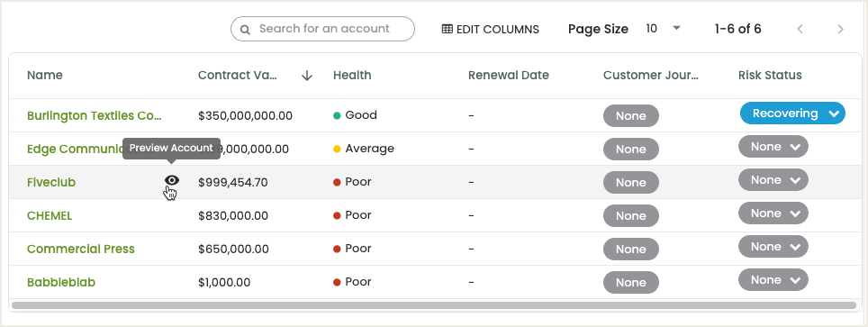868x327 pixels.
Task: Open the Fiveclub account link
Action: click(51, 182)
